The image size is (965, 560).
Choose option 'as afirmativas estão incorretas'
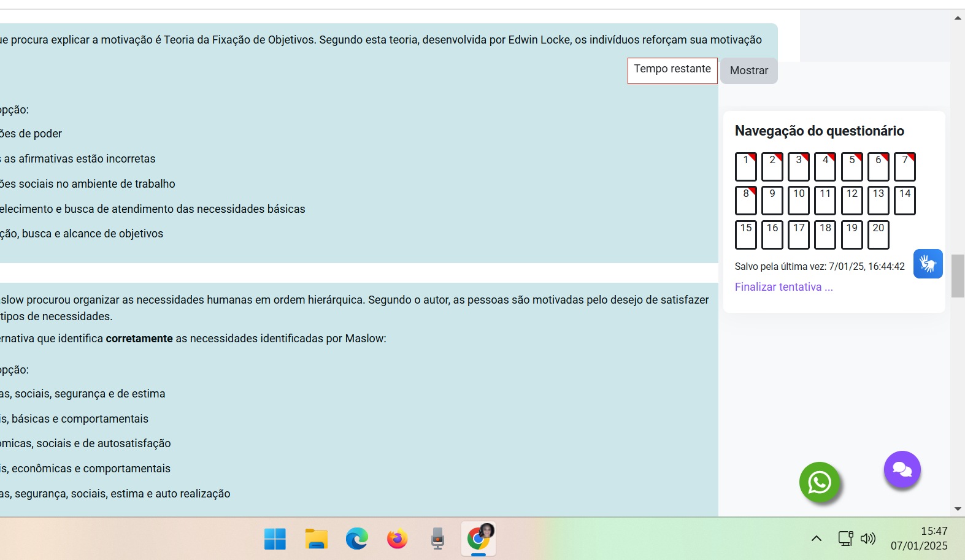point(80,159)
